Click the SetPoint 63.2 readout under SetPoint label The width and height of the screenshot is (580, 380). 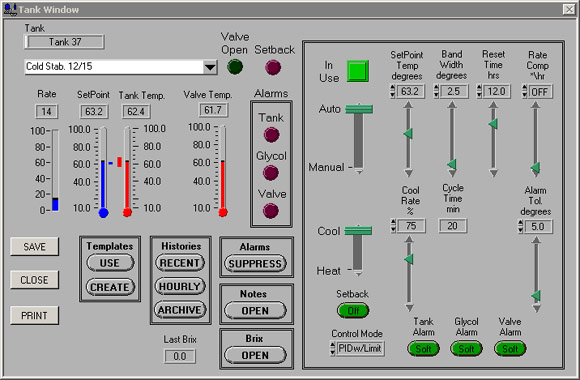click(94, 111)
